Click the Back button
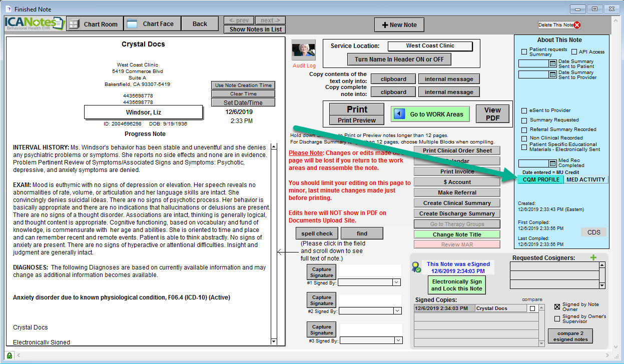This screenshot has width=624, height=364. pyautogui.click(x=200, y=24)
